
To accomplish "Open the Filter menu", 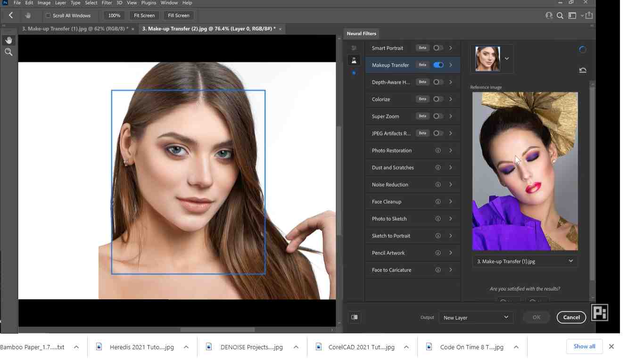I will tap(107, 3).
